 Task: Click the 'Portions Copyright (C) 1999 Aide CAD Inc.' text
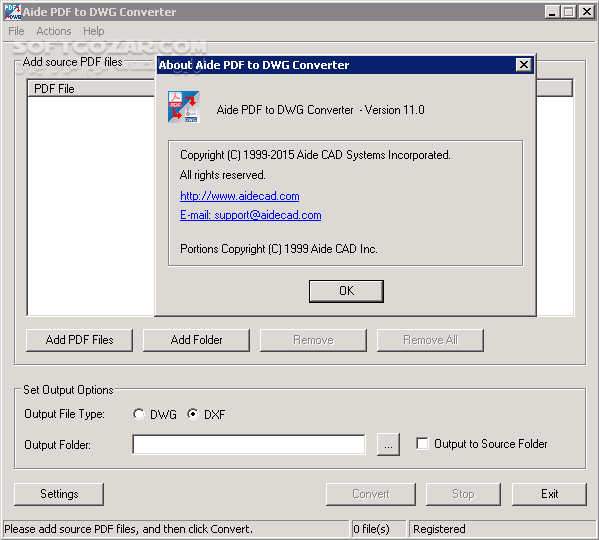279,249
